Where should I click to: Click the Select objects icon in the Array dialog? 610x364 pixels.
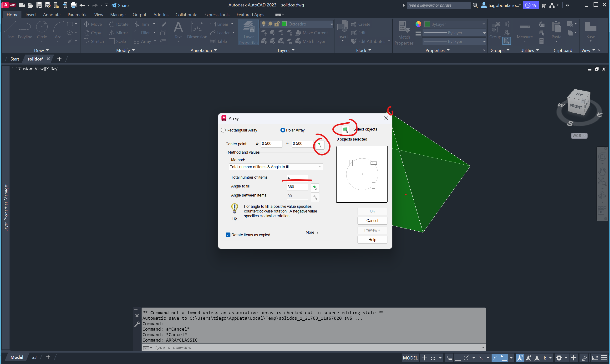point(345,130)
